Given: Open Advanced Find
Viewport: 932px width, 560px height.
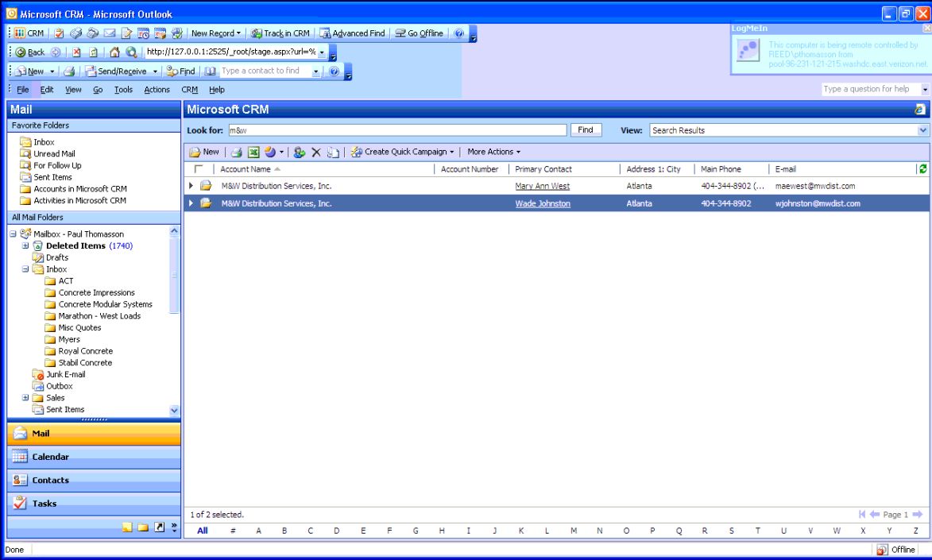Looking at the screenshot, I should (x=353, y=33).
